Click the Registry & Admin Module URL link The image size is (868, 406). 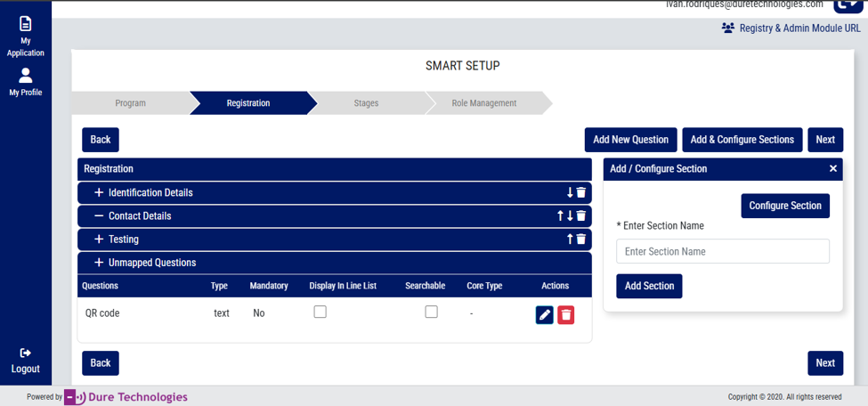[x=800, y=28]
